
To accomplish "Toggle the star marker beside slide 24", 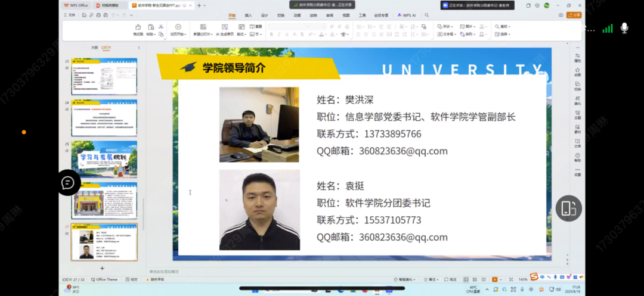I will (x=67, y=110).
